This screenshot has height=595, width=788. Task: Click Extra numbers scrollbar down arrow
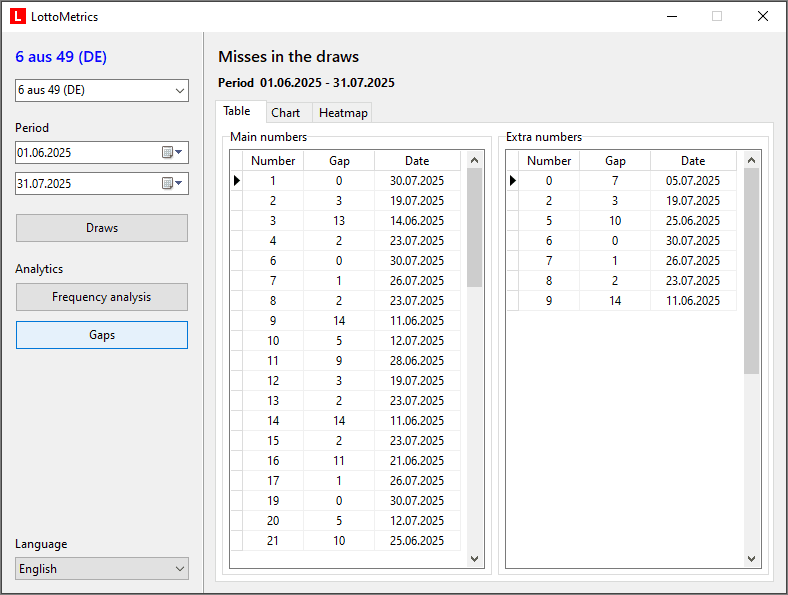pos(751,558)
